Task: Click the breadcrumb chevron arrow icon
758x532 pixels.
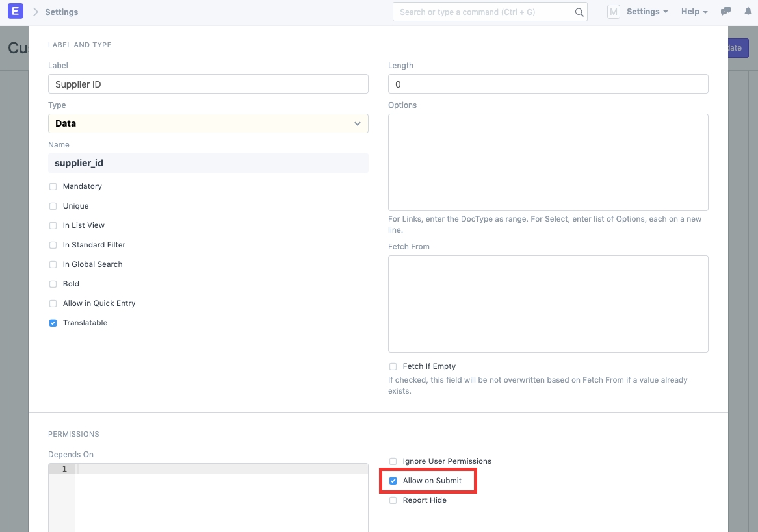Action: point(36,12)
